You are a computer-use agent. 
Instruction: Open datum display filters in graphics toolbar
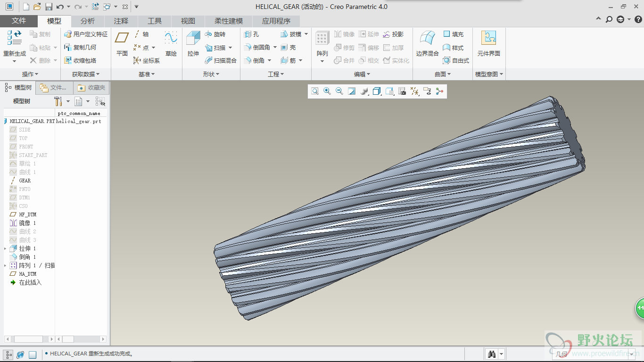pos(415,91)
